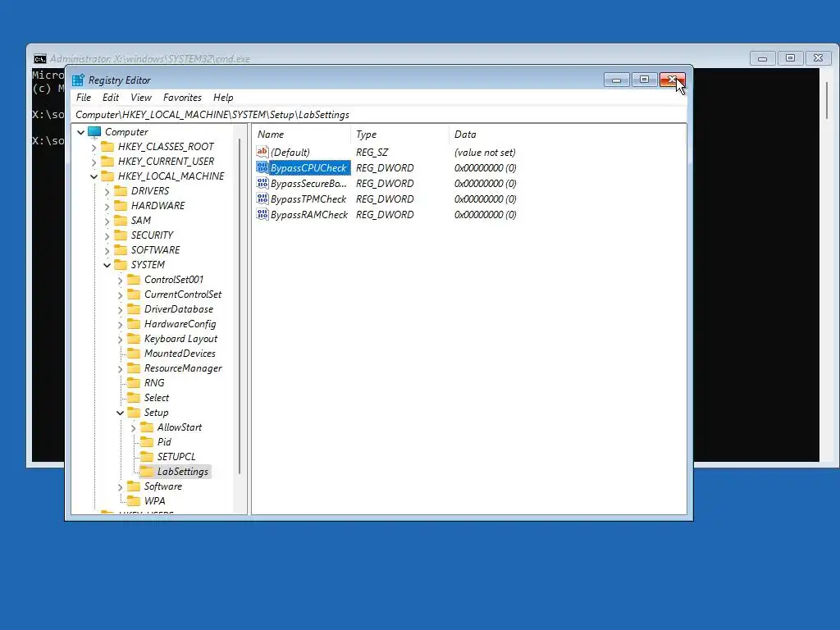The height and width of the screenshot is (630, 840).
Task: Open the Help menu
Action: [x=223, y=98]
